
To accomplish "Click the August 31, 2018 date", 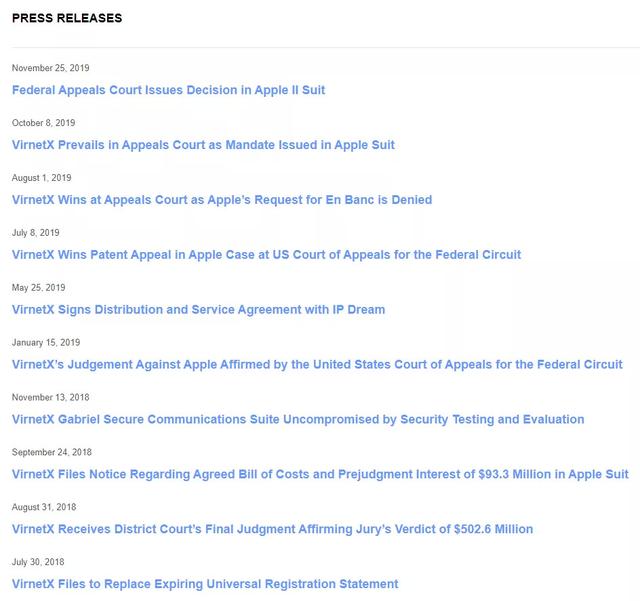I will click(x=43, y=507).
